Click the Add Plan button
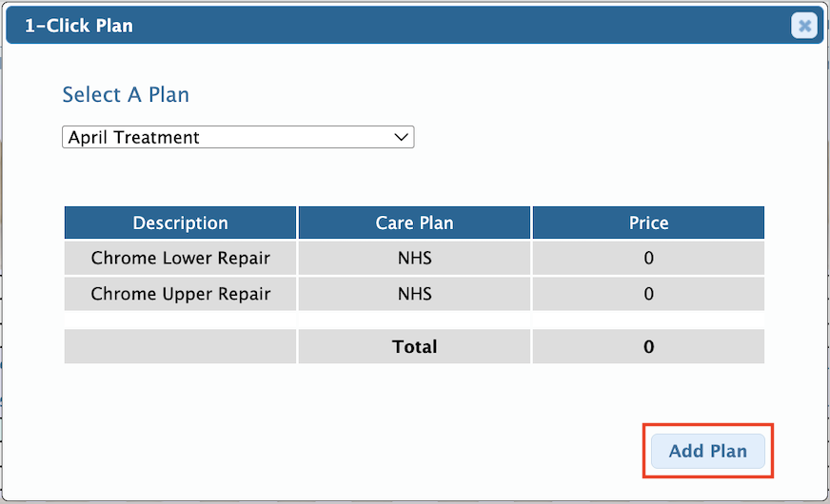The height and width of the screenshot is (504, 830). [708, 451]
